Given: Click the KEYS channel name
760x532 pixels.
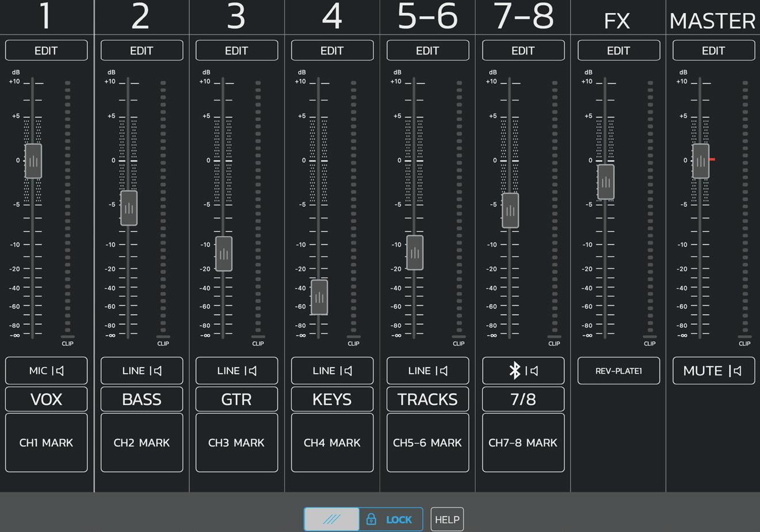Looking at the screenshot, I should [333, 399].
